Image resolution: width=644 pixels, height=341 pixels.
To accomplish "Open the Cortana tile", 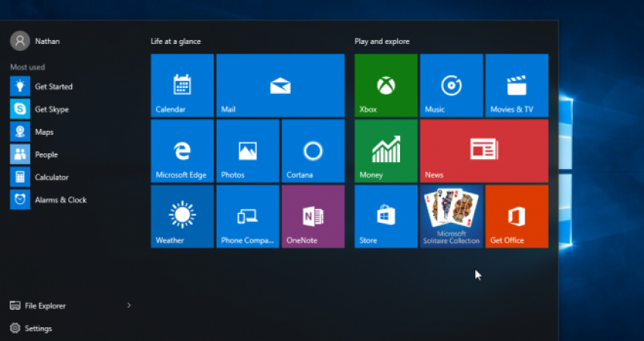I will click(313, 151).
